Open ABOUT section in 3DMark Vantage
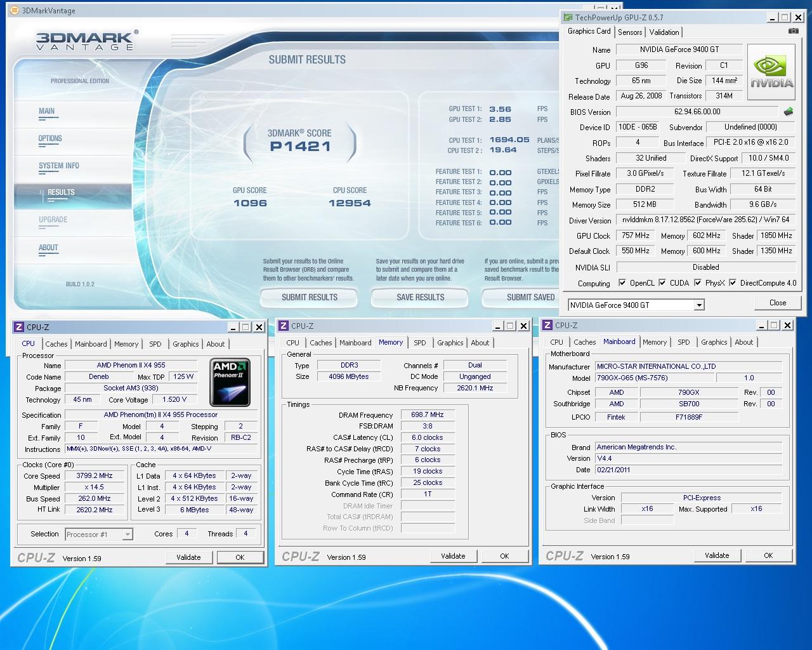 pos(48,248)
